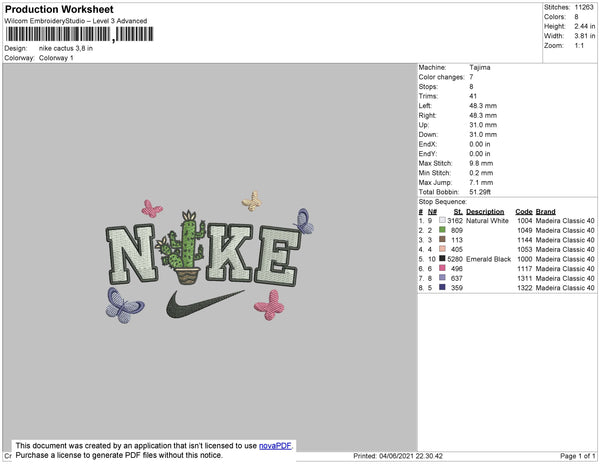Click the Emerald Black thread swatch
This screenshot has width=600, height=464.
tap(442, 259)
